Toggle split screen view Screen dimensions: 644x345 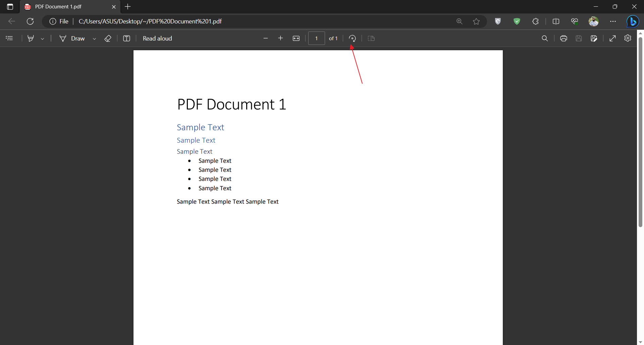[x=556, y=21]
